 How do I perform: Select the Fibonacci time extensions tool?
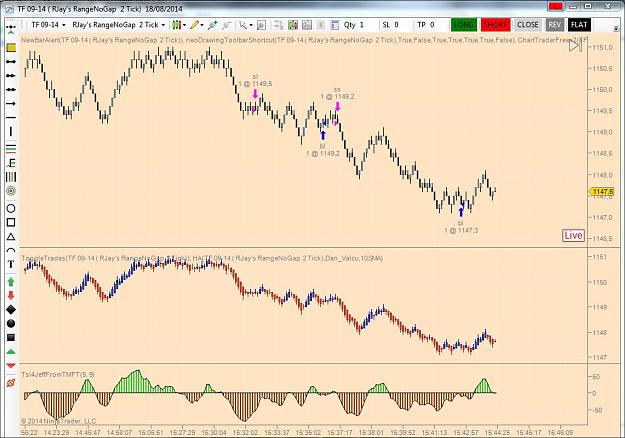[11, 177]
